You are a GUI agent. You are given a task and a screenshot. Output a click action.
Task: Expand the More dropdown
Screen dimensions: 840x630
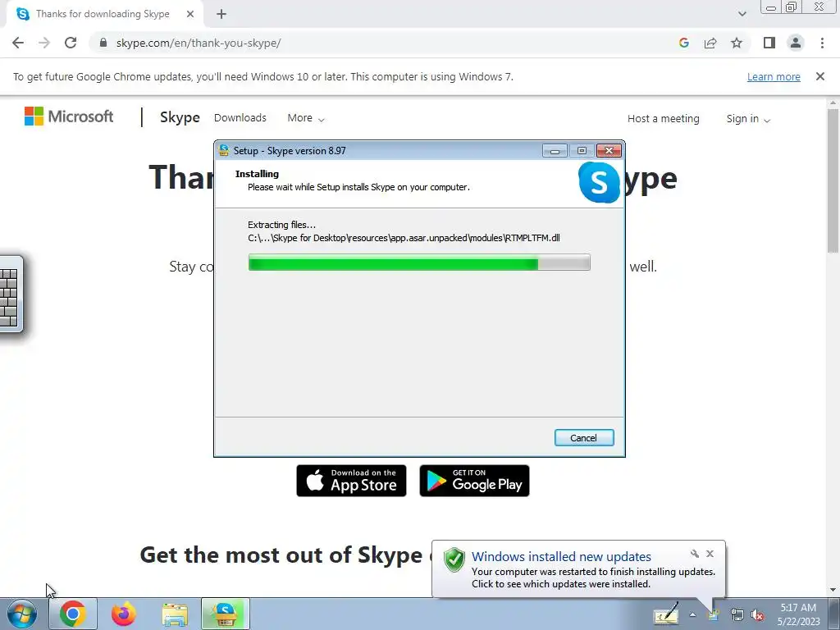point(306,118)
